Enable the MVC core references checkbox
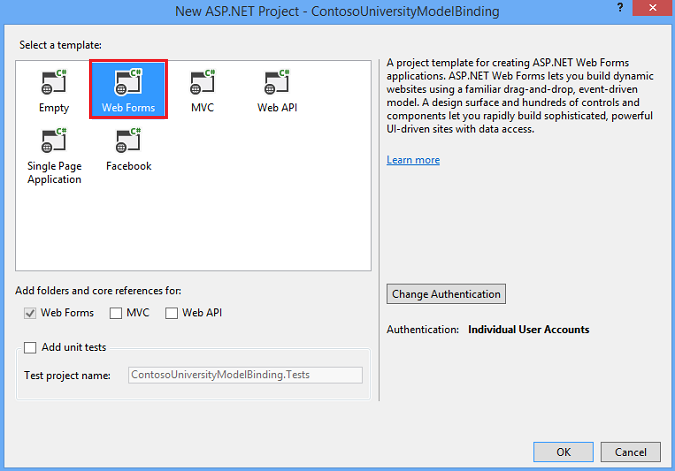675x471 pixels. tap(116, 313)
